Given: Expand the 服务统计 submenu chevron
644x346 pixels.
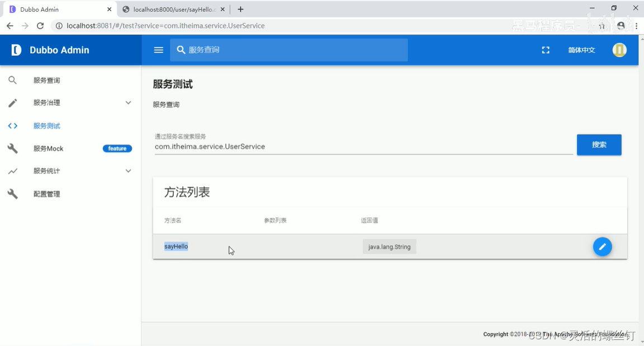Looking at the screenshot, I should 128,171.
